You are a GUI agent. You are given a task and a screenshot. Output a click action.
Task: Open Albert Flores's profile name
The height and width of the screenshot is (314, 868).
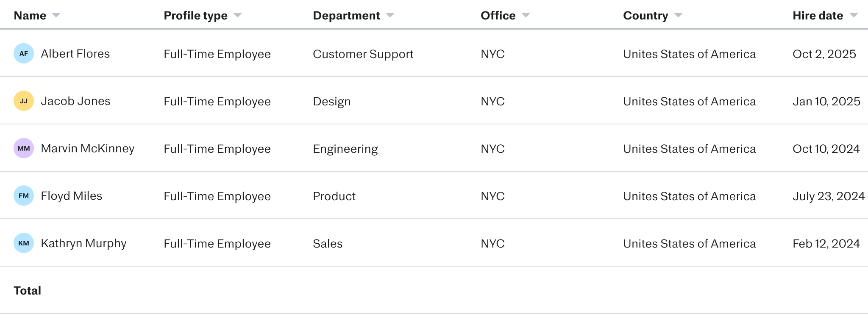click(75, 54)
